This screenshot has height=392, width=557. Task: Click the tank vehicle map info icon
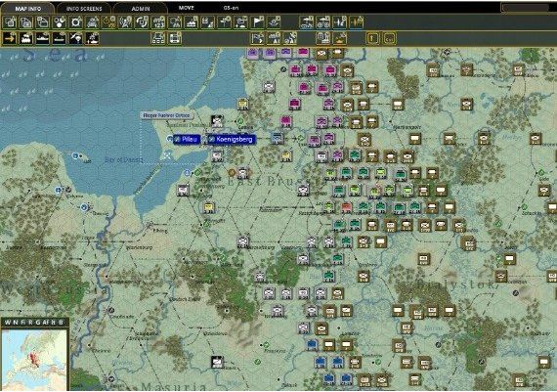[x=93, y=22]
